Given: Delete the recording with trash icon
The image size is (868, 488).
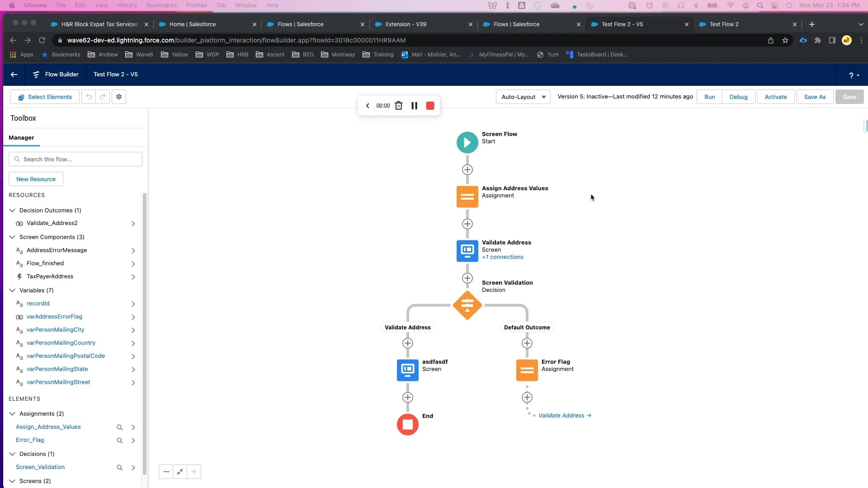Looking at the screenshot, I should 398,106.
